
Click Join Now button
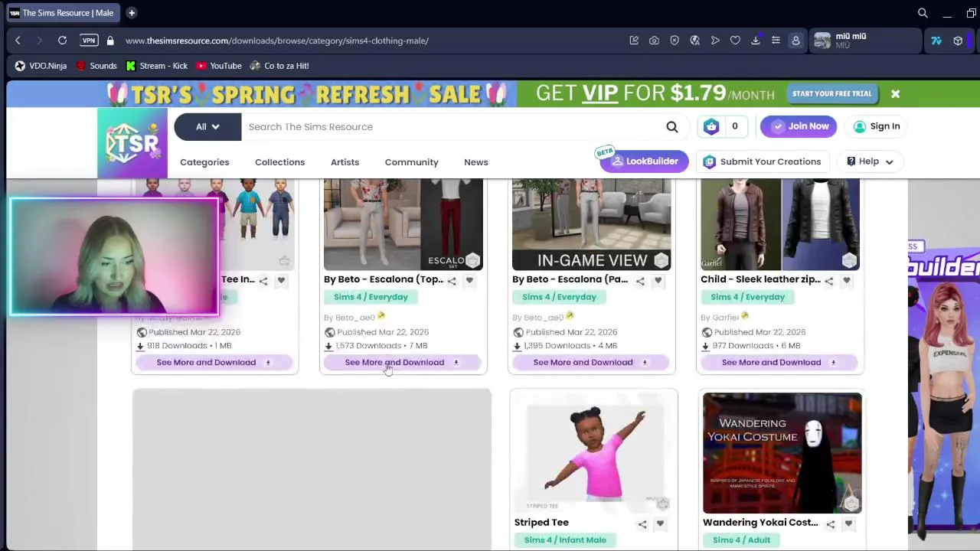tap(799, 126)
